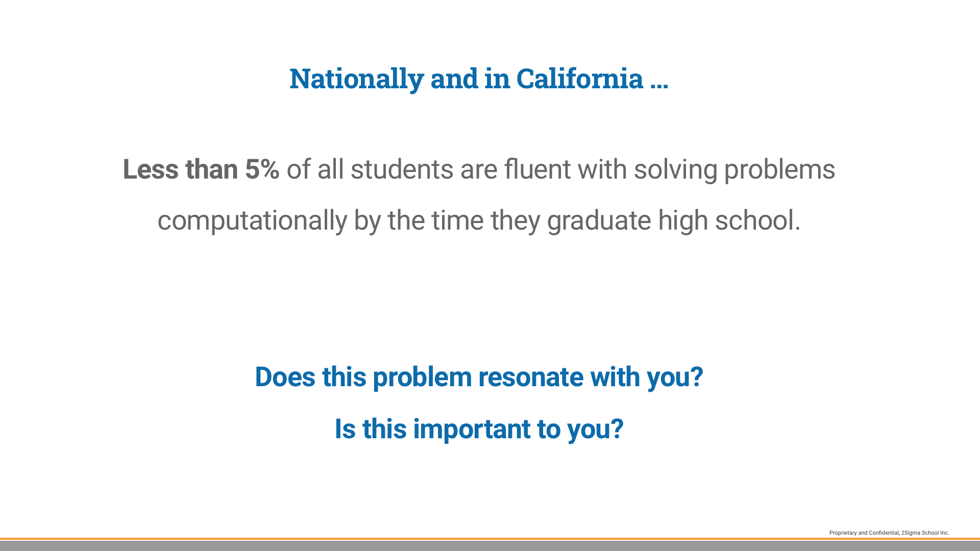Screen dimensions: 980x551
Task: Click the slide title "Nationally and in California …"
Action: click(478, 79)
